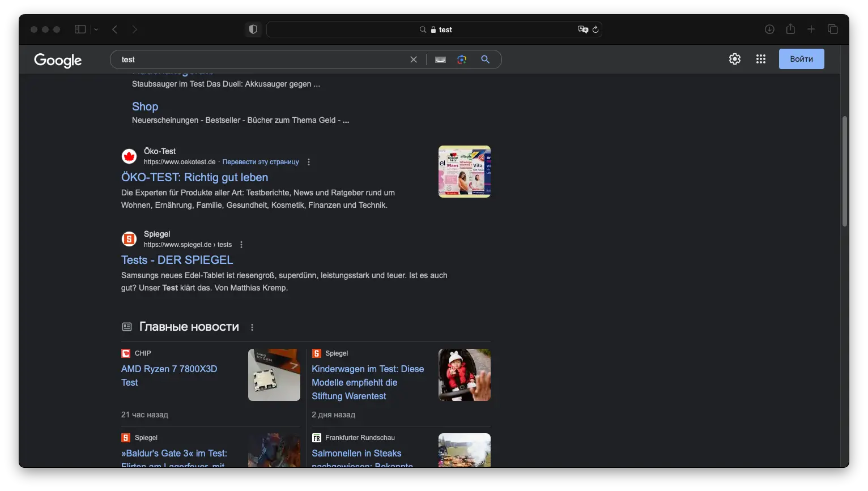Open the Öko-Test site favicon
This screenshot has width=868, height=491.
pyautogui.click(x=129, y=156)
